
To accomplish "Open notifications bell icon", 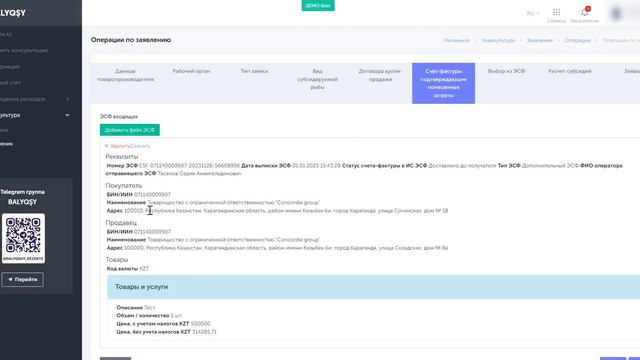I will pyautogui.click(x=585, y=12).
